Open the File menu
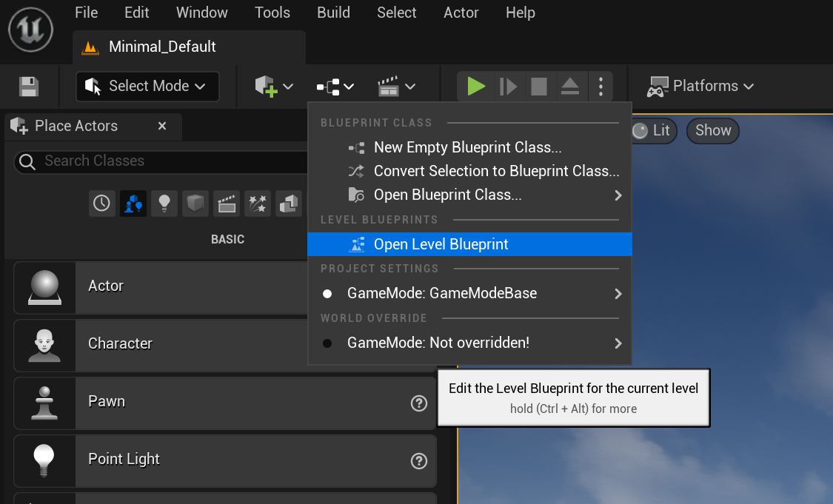This screenshot has height=504, width=833. click(86, 13)
